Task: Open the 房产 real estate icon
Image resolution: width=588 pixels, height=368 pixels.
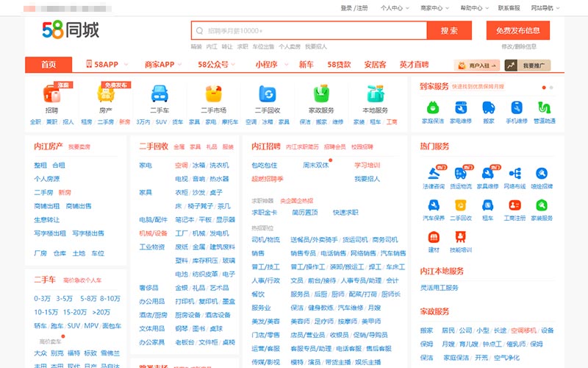Action: pyautogui.click(x=106, y=93)
